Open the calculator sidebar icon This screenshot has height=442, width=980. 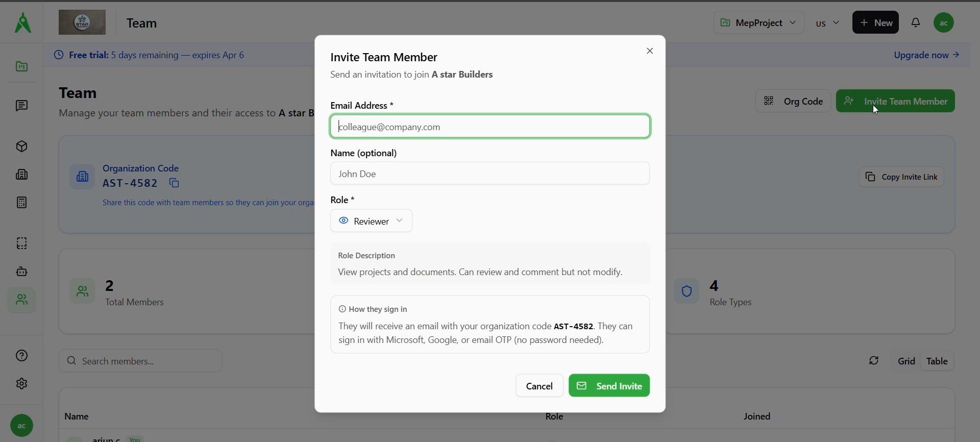tap(21, 203)
